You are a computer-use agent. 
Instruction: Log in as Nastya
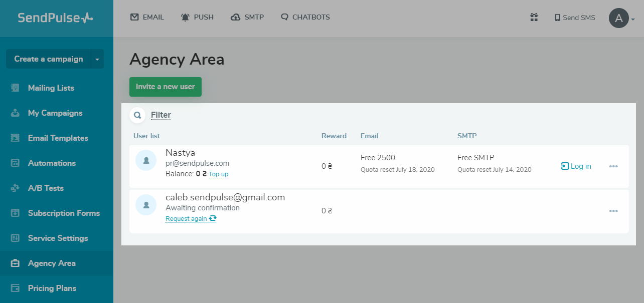pyautogui.click(x=576, y=166)
